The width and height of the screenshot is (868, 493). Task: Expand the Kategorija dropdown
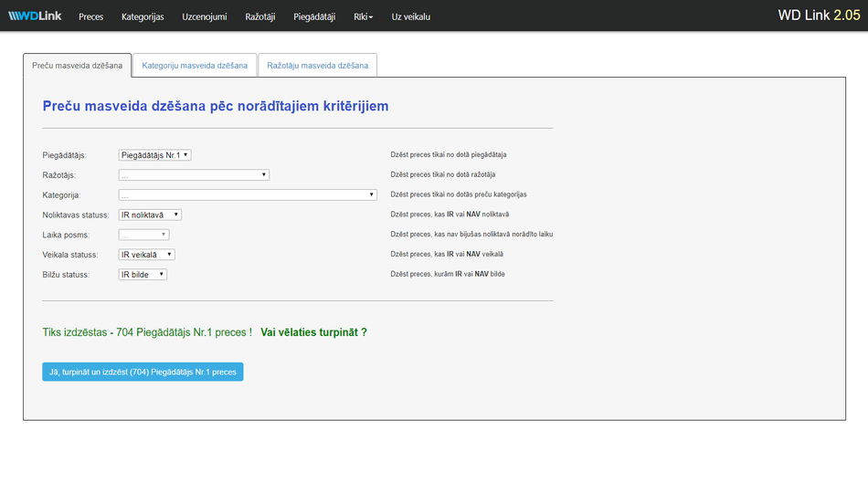[248, 195]
